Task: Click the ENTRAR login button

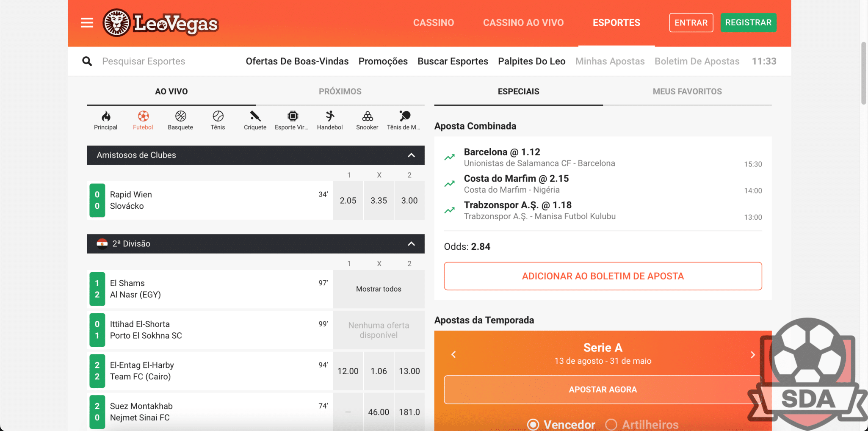Action: [691, 22]
